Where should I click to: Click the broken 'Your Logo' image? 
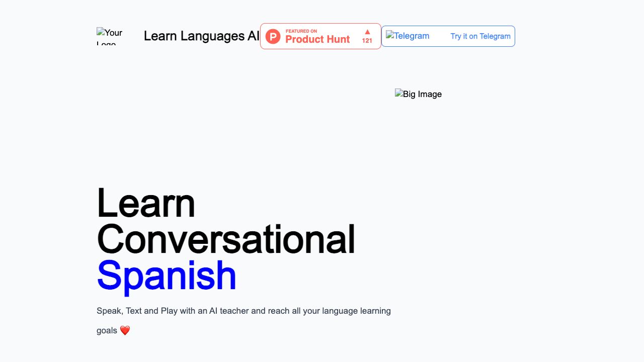click(110, 36)
